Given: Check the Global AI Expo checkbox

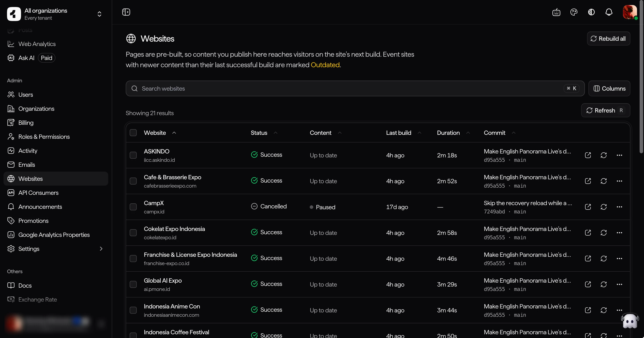Looking at the screenshot, I should tap(133, 284).
